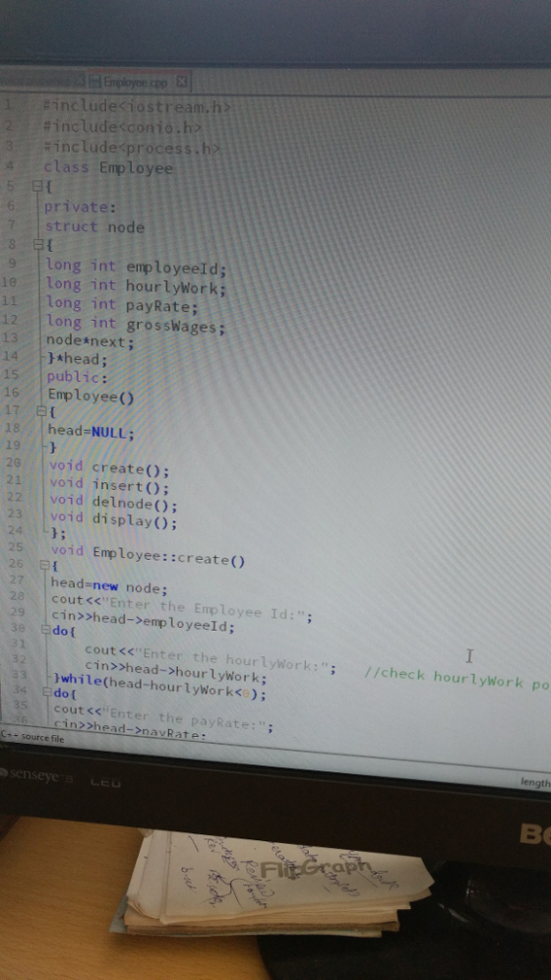Close the inactive tab left of Employee.cpp

[x=80, y=82]
